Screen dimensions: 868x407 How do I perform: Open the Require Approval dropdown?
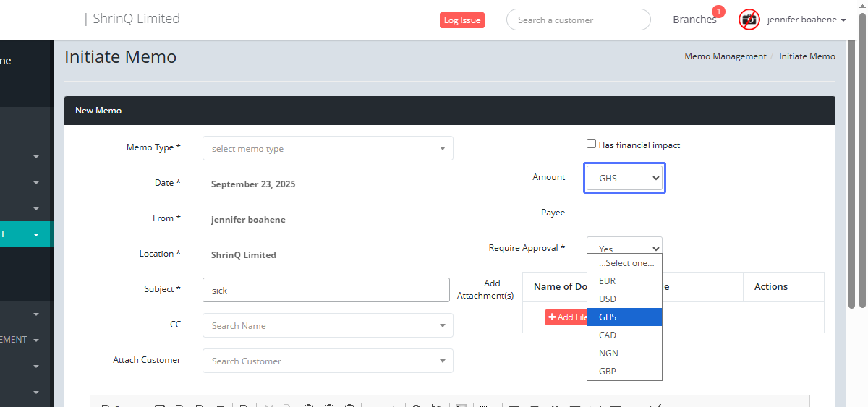point(624,246)
